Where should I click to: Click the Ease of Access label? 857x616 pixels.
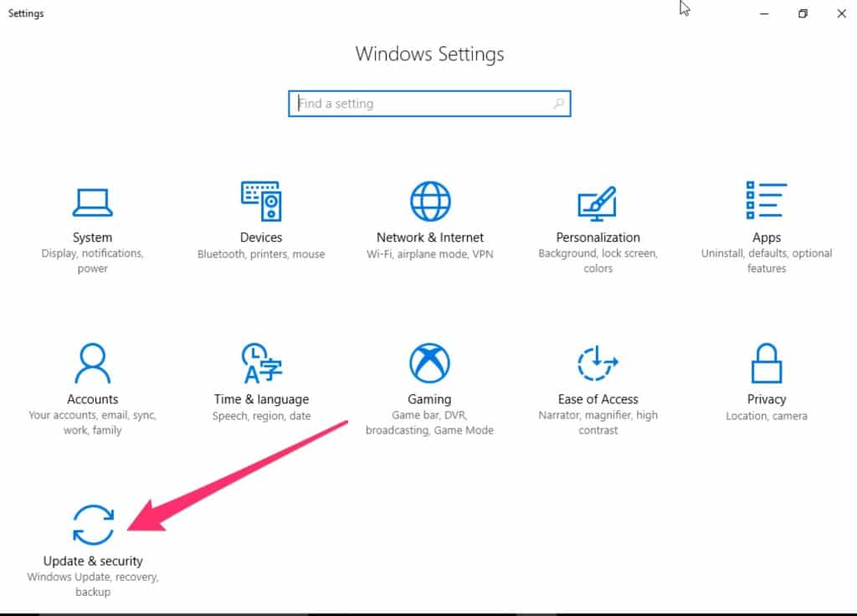(598, 399)
